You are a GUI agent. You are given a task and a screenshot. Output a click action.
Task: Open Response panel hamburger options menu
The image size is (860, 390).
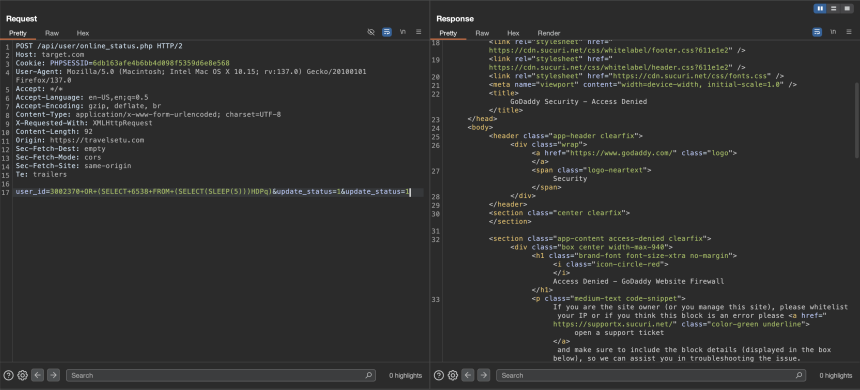[x=848, y=32]
